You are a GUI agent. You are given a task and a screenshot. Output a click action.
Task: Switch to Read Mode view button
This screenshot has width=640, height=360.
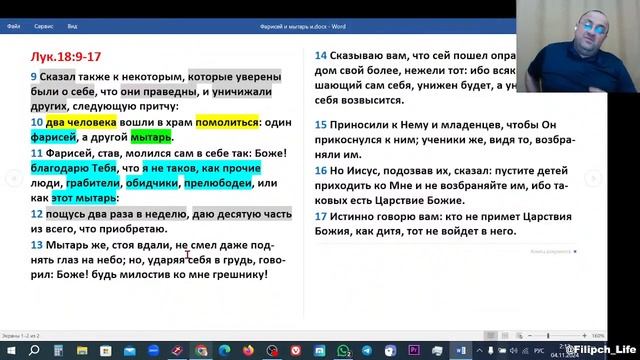point(491,336)
